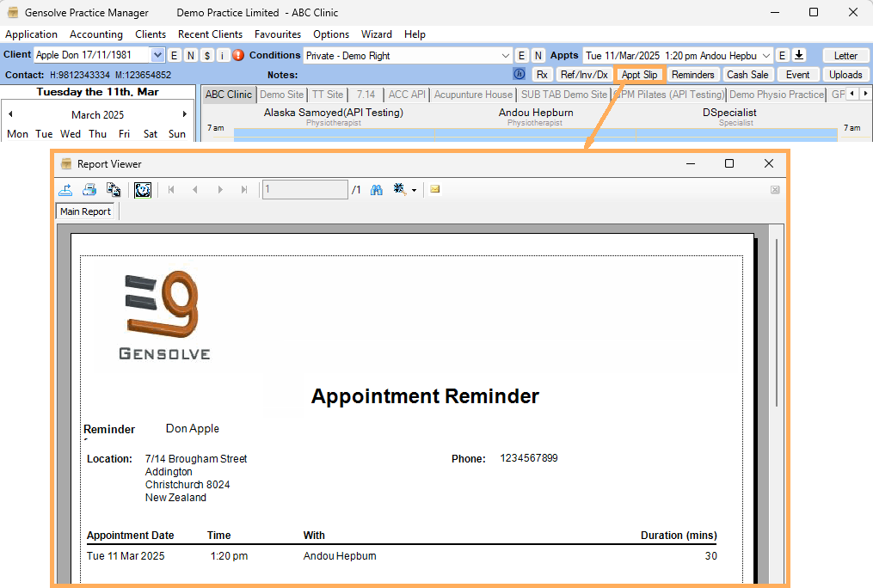Open the Help menu

tap(415, 34)
